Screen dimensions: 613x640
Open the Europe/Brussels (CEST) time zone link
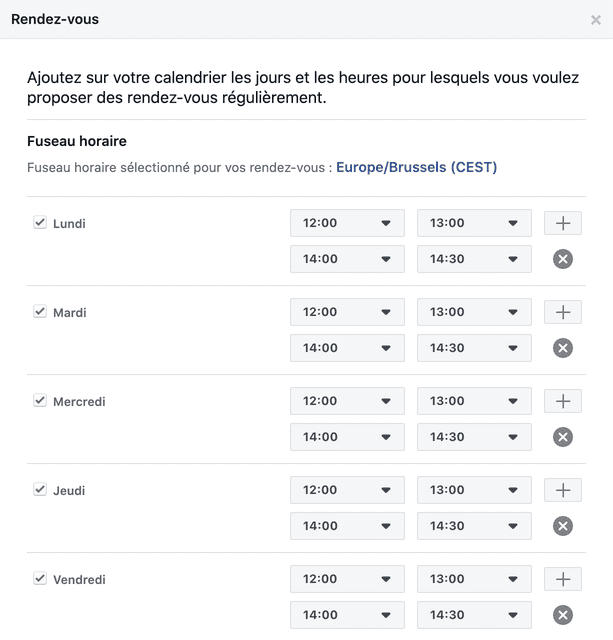tap(416, 167)
